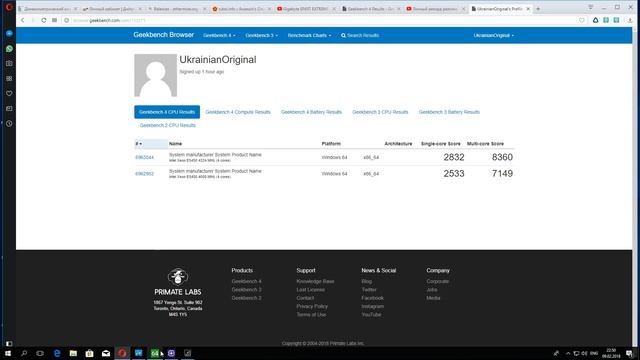Open the sidebar snapshot camera tool
640x360 pixels.
click(x=9, y=63)
